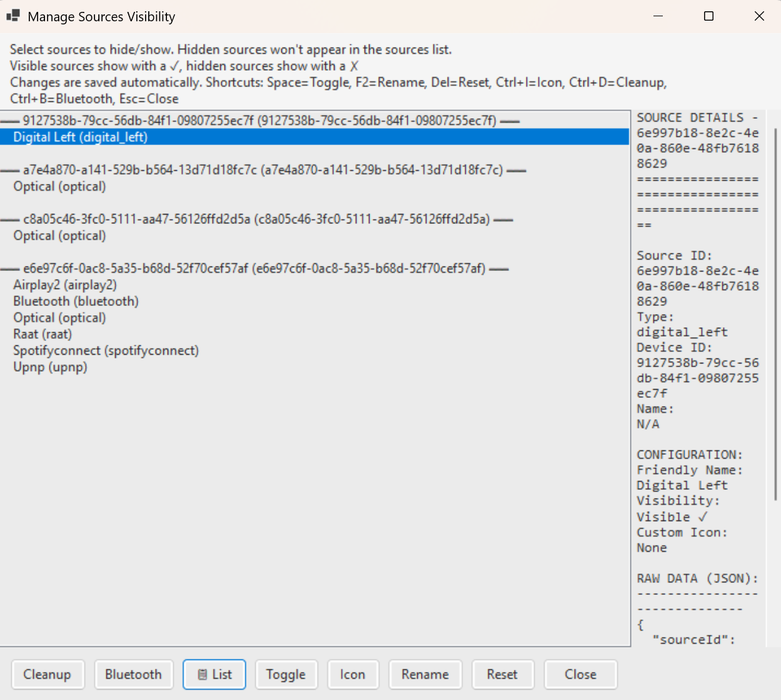Viewport: 781px width, 700px height.
Task: Rename the Digital Left source
Action: pyautogui.click(x=425, y=674)
